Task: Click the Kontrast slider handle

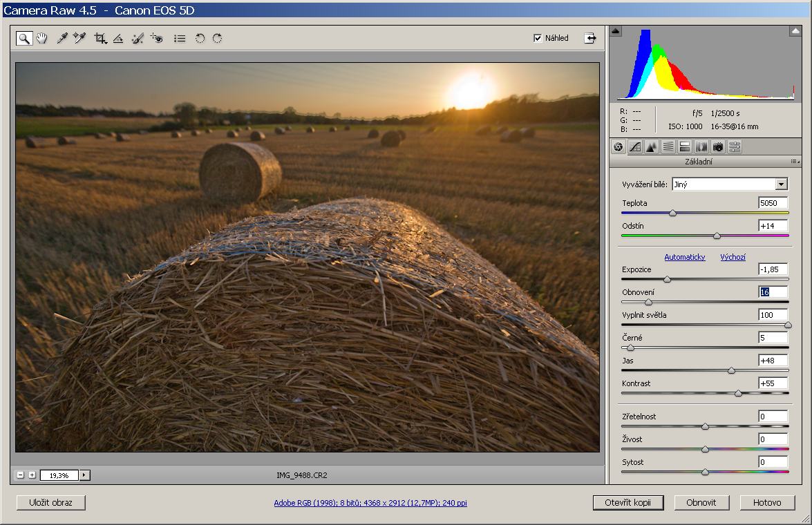Action: [738, 393]
